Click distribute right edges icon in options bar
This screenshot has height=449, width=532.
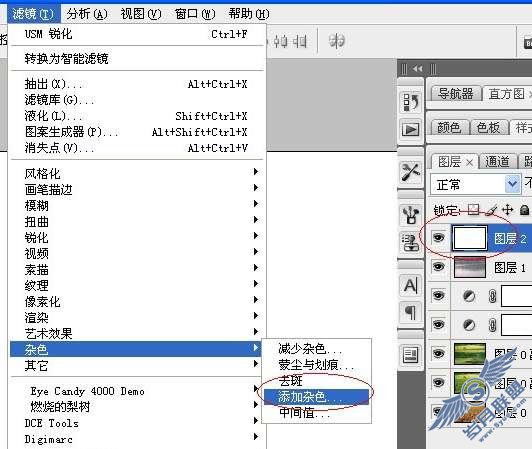[x=300, y=41]
